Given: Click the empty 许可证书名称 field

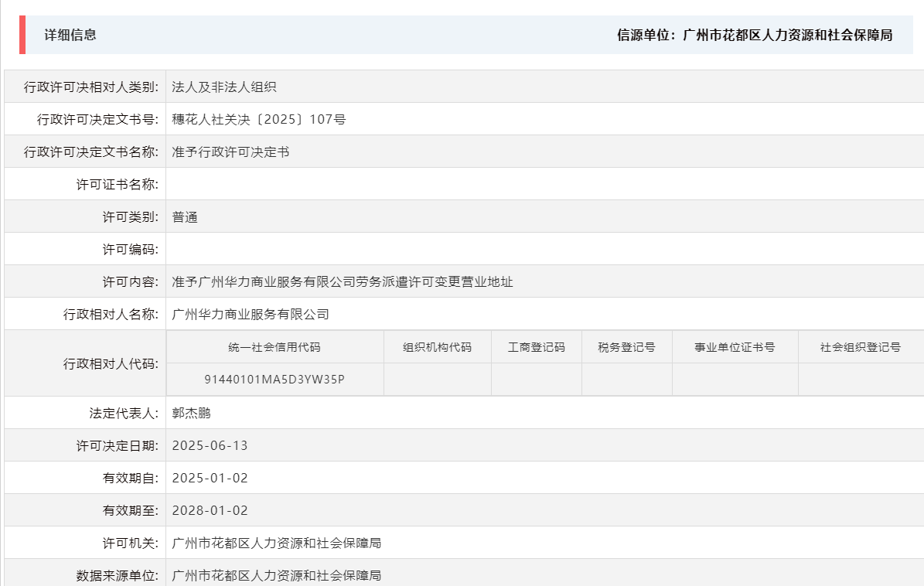Looking at the screenshot, I should point(309,184).
